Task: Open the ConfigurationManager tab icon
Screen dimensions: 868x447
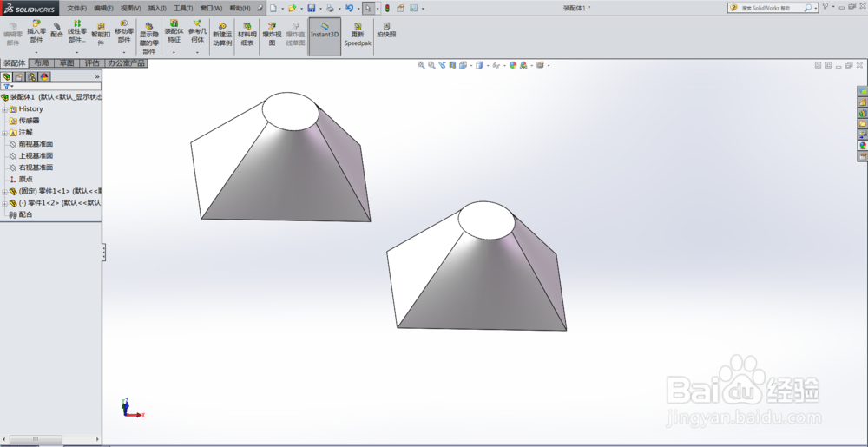Action: coord(31,77)
